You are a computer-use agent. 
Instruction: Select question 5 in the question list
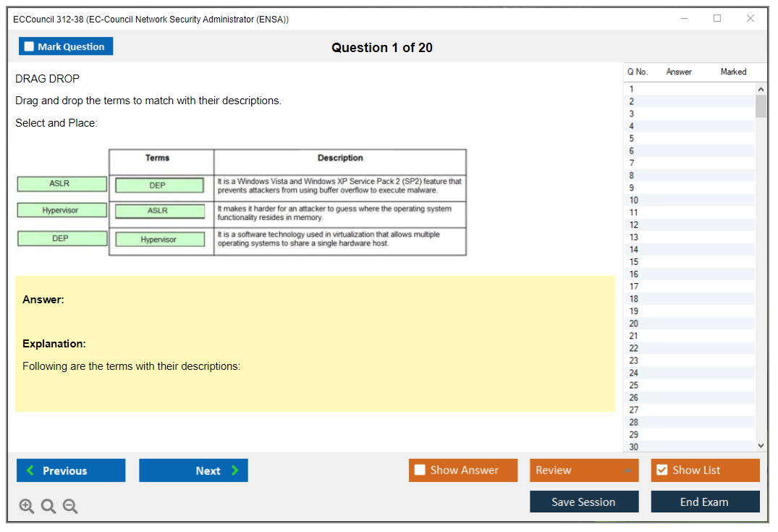point(632,138)
